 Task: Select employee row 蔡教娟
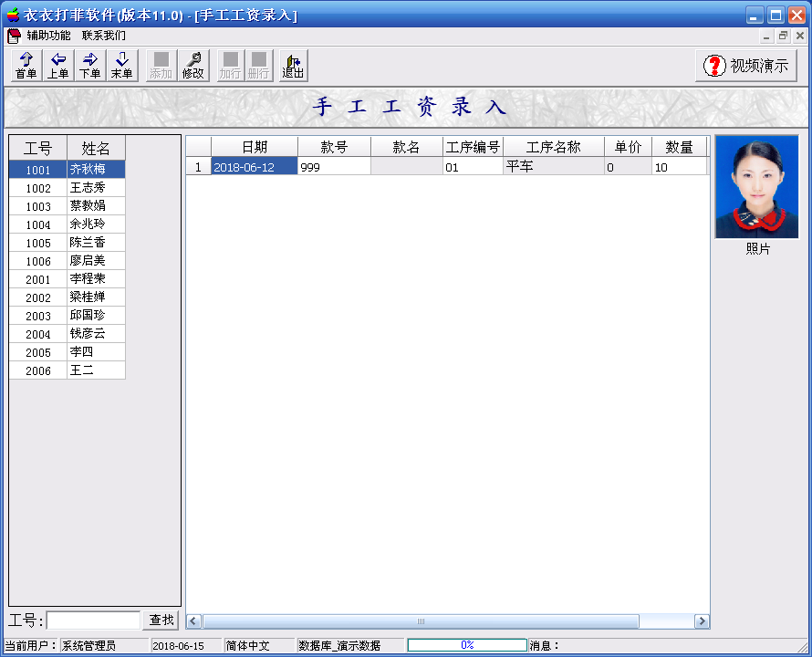pos(68,205)
